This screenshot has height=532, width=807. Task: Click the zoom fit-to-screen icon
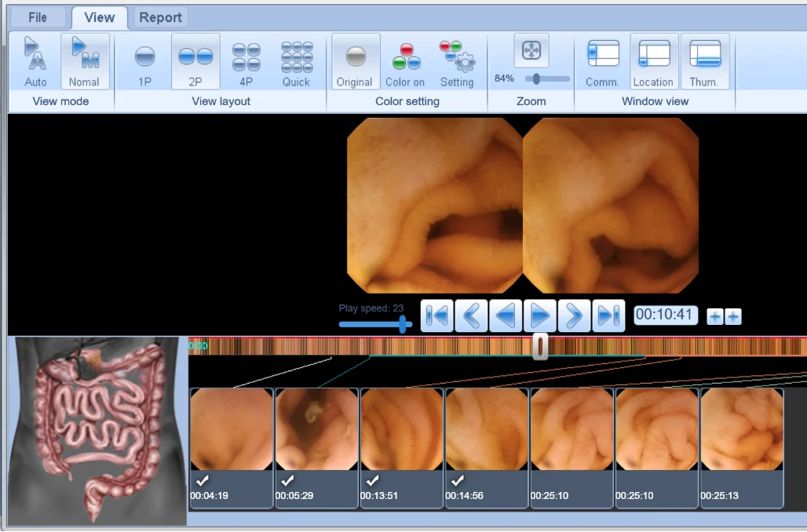click(x=531, y=50)
